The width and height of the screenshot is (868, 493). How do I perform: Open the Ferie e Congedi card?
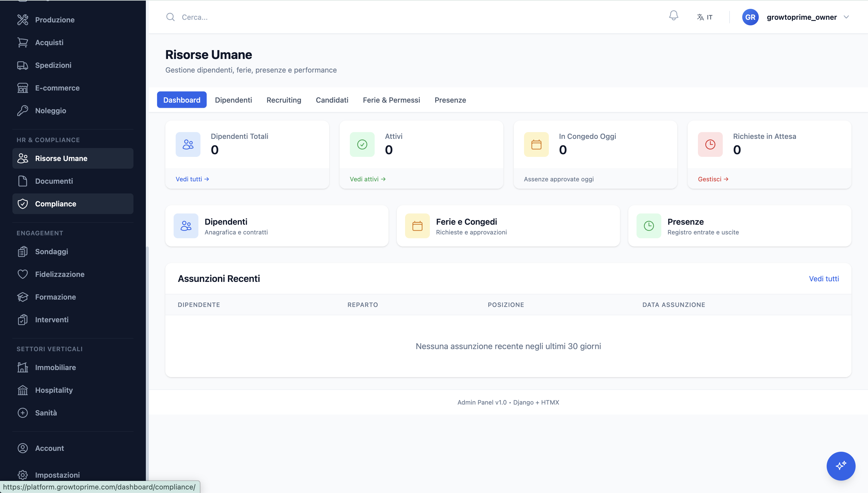click(508, 226)
